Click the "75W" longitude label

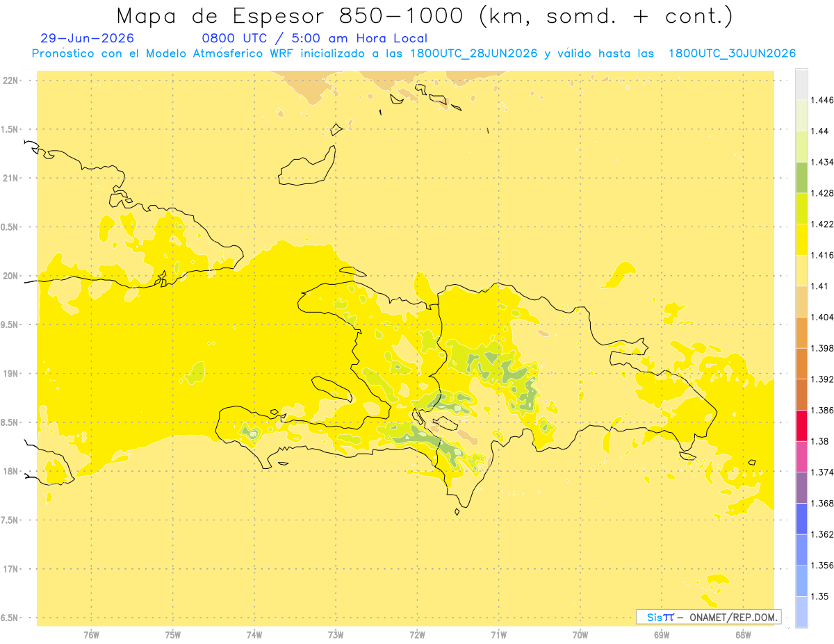173,635
